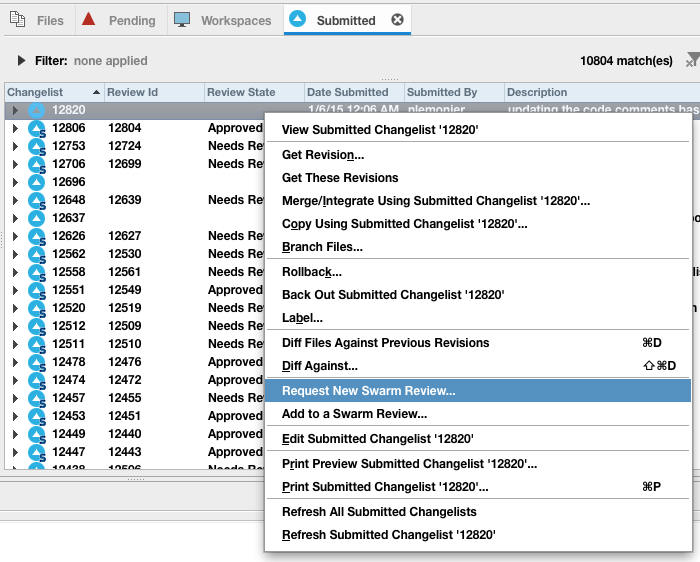Switch to the Workspaces tab
This screenshot has width=700, height=562.
[225, 20]
